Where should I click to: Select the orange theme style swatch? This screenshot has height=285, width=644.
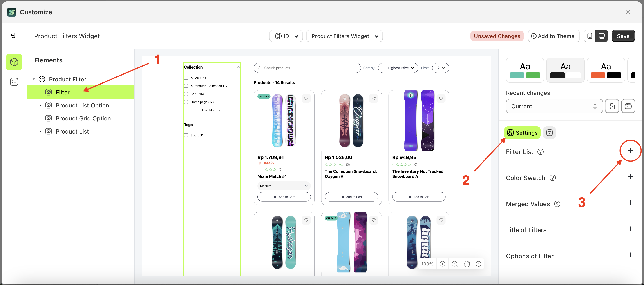tap(606, 70)
